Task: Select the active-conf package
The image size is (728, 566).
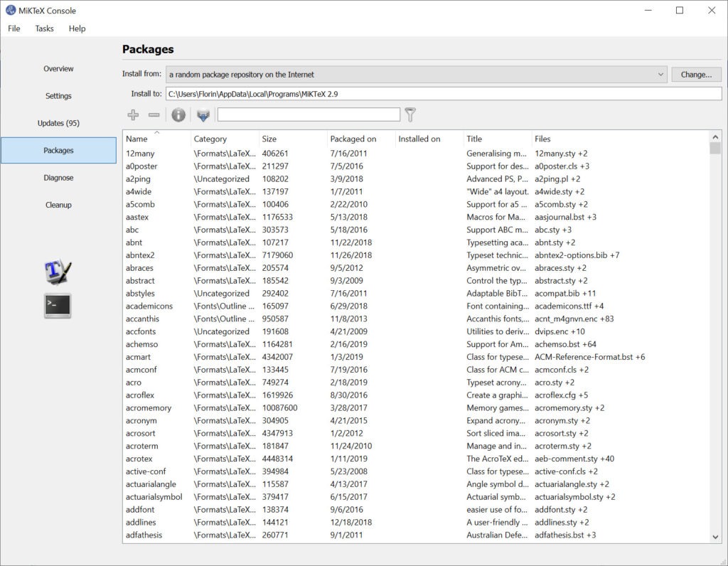Action: [146, 471]
